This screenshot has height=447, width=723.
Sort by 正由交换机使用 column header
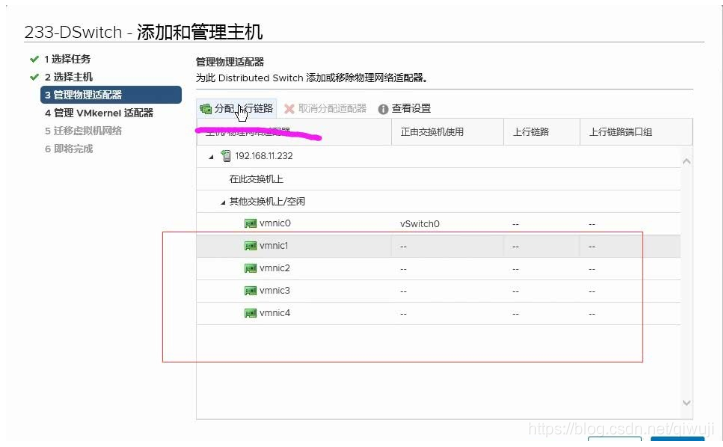pyautogui.click(x=447, y=132)
